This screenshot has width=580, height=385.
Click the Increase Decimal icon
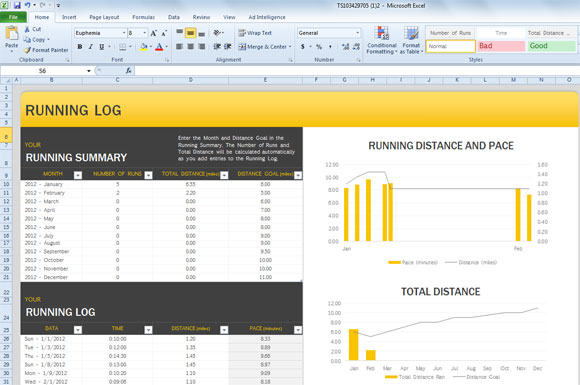pyautogui.click(x=345, y=47)
